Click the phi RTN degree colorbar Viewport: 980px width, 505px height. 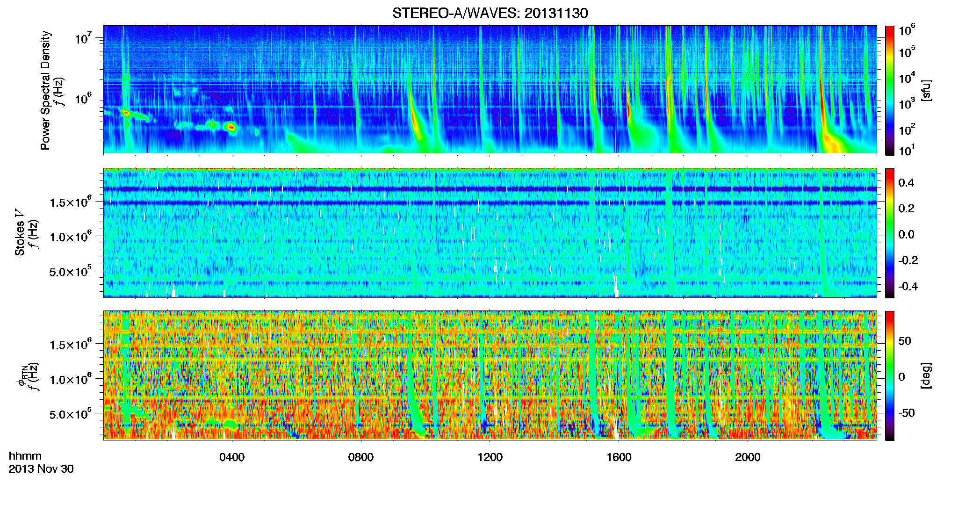click(x=890, y=375)
